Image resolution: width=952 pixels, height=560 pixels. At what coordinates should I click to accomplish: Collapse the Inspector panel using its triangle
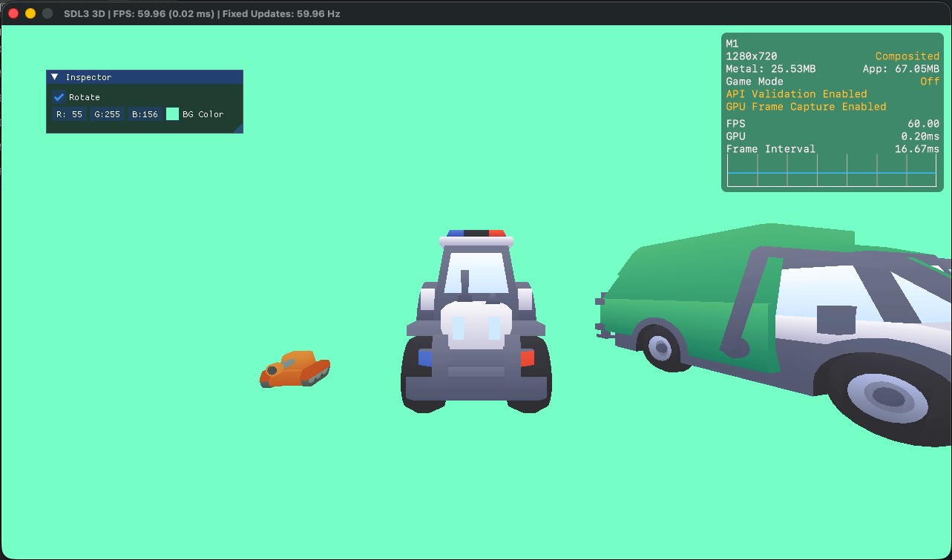[x=54, y=77]
